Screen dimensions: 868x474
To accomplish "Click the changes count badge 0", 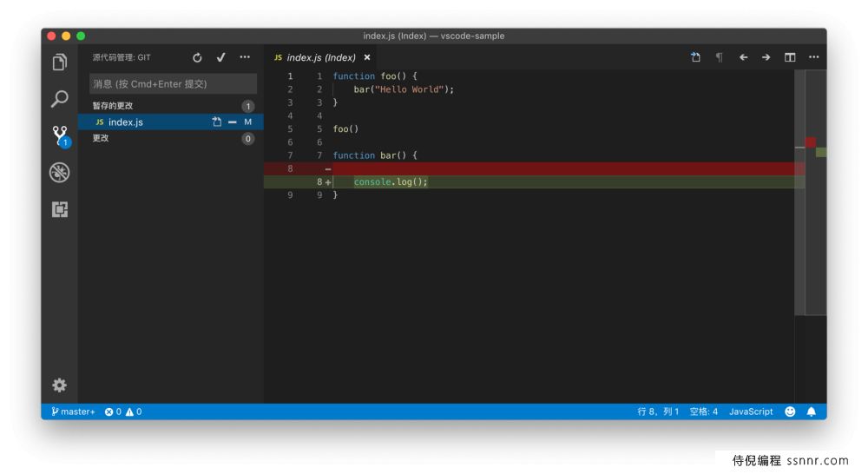I will pos(248,138).
